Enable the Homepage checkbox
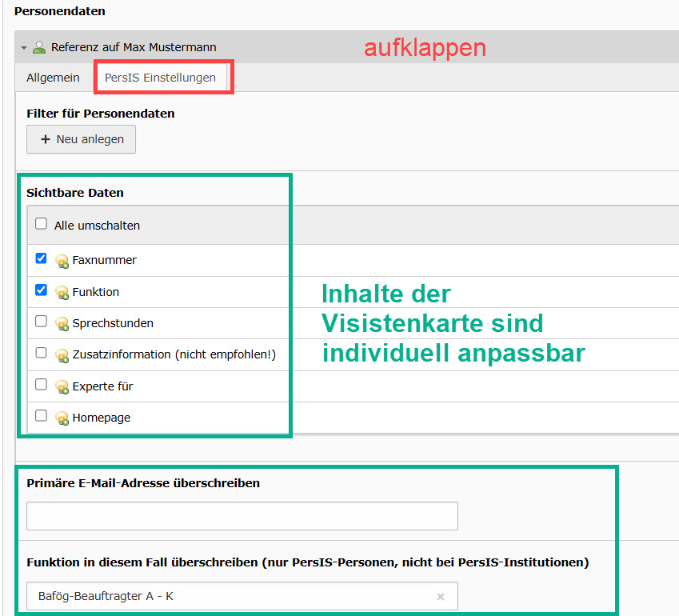Image resolution: width=679 pixels, height=616 pixels. pyautogui.click(x=42, y=416)
